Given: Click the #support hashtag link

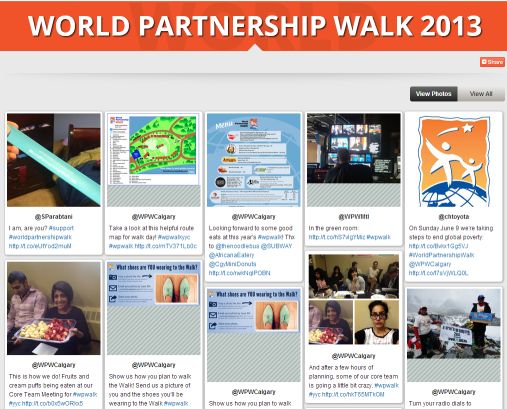Looking at the screenshot, I should click(61, 228).
